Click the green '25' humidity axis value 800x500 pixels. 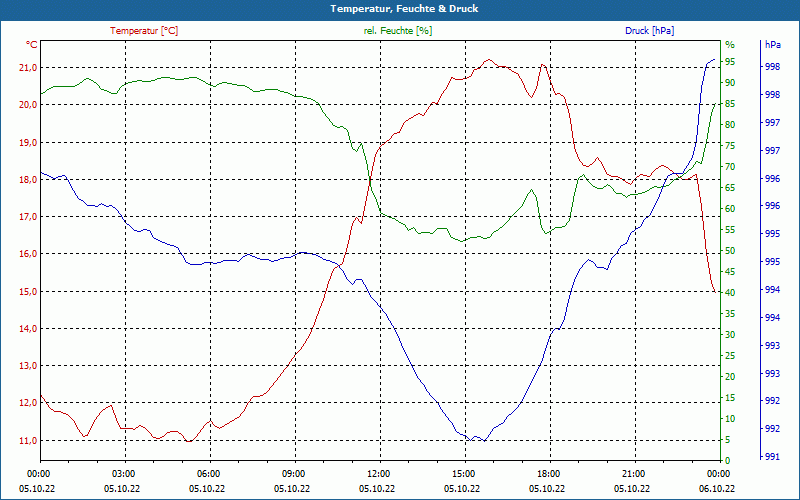click(x=730, y=356)
